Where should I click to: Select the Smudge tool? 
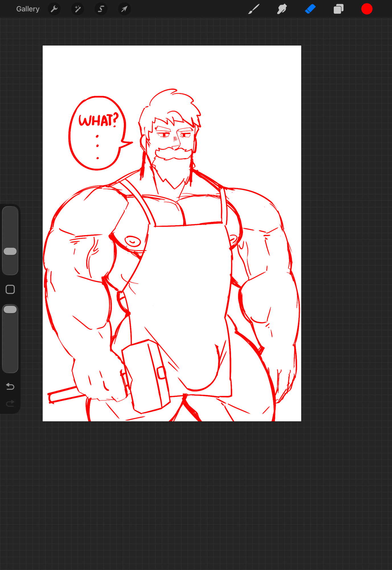[x=282, y=9]
